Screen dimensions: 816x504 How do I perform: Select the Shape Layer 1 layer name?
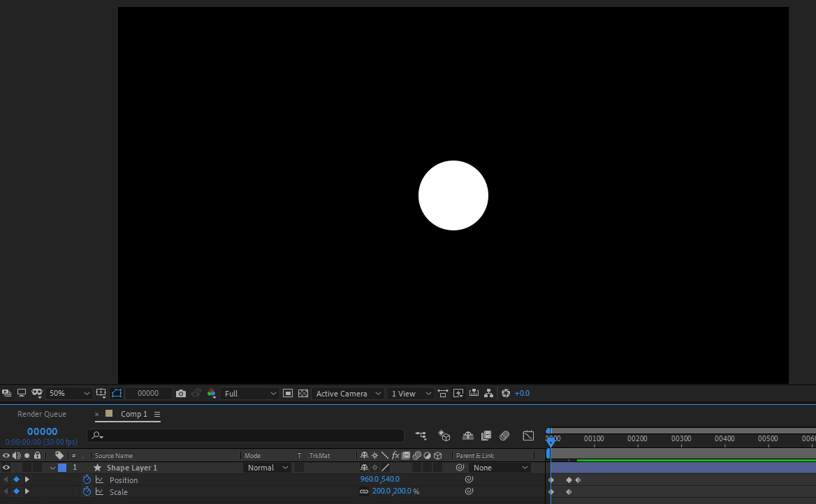coord(131,468)
